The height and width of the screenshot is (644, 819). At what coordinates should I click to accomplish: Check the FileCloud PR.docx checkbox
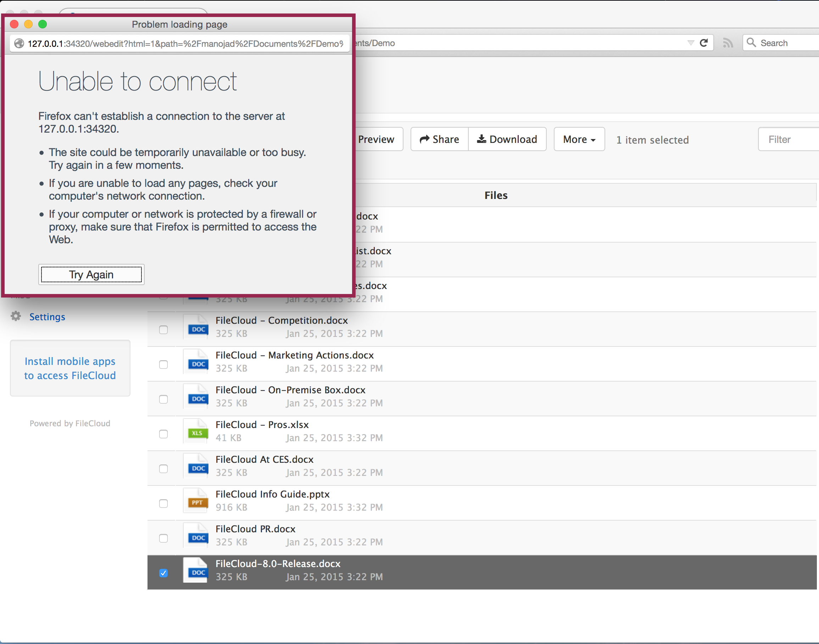[x=163, y=538]
